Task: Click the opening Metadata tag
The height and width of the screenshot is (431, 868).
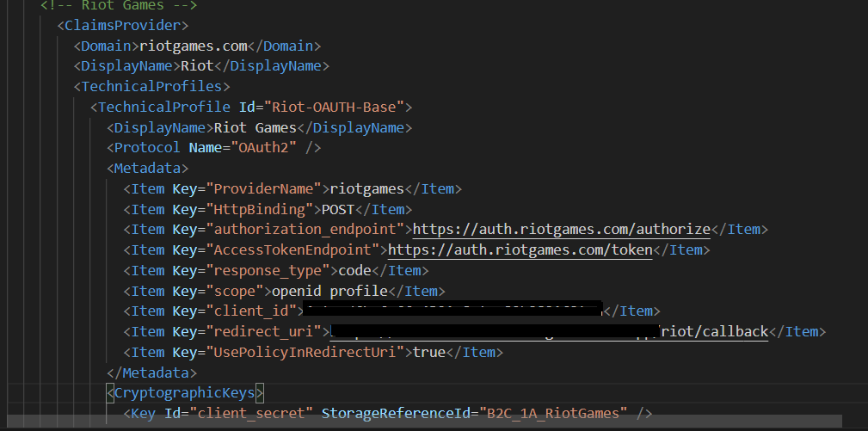Action: [x=148, y=169]
